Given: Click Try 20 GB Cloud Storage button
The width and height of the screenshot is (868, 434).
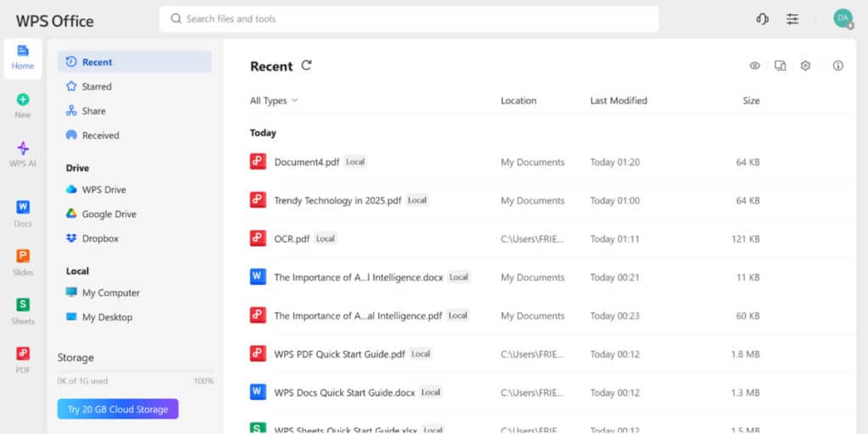Looking at the screenshot, I should tap(118, 409).
